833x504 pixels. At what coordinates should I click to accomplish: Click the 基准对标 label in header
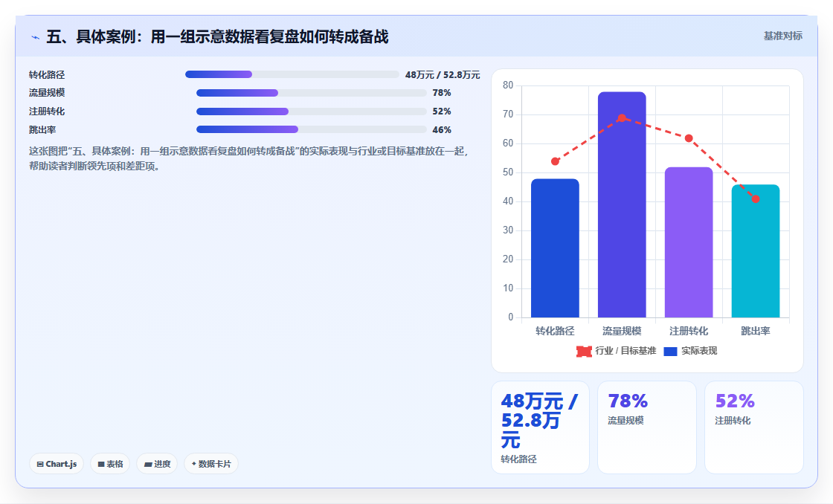click(783, 36)
